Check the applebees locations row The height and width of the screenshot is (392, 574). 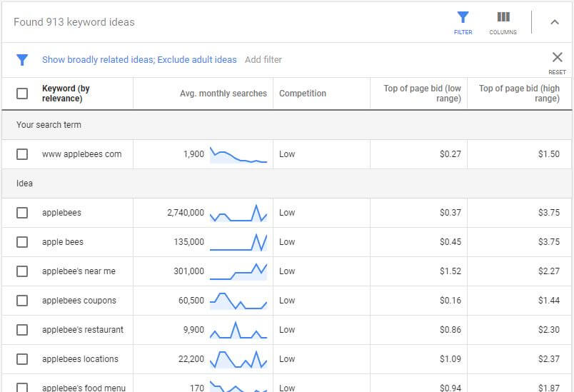[22, 359]
